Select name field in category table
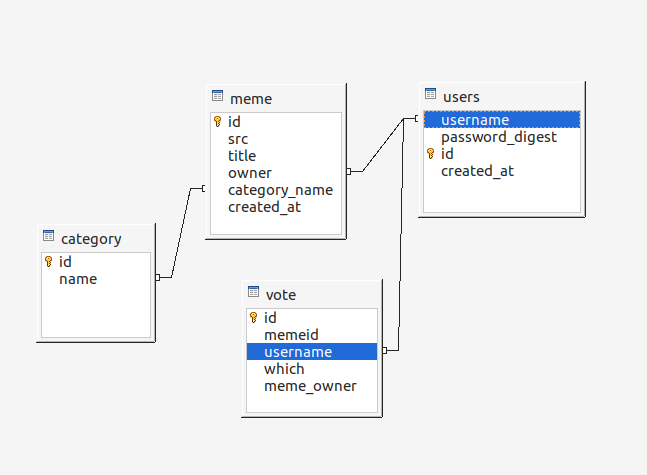The image size is (647, 475). [x=96, y=279]
